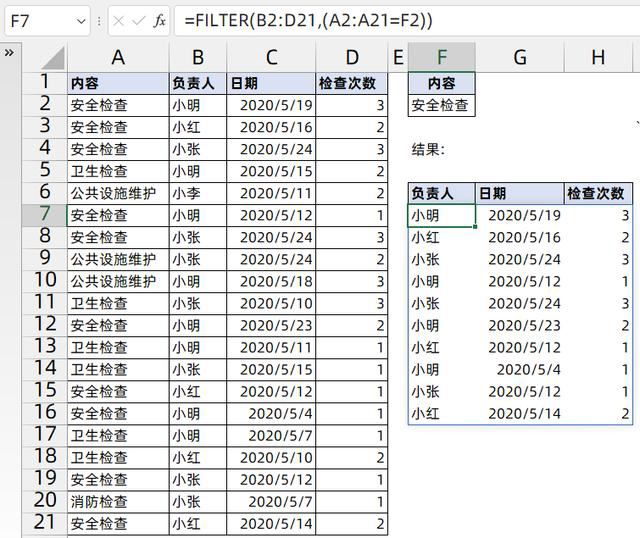
Task: Click the Enter checkmark in formula bar
Action: [x=139, y=20]
